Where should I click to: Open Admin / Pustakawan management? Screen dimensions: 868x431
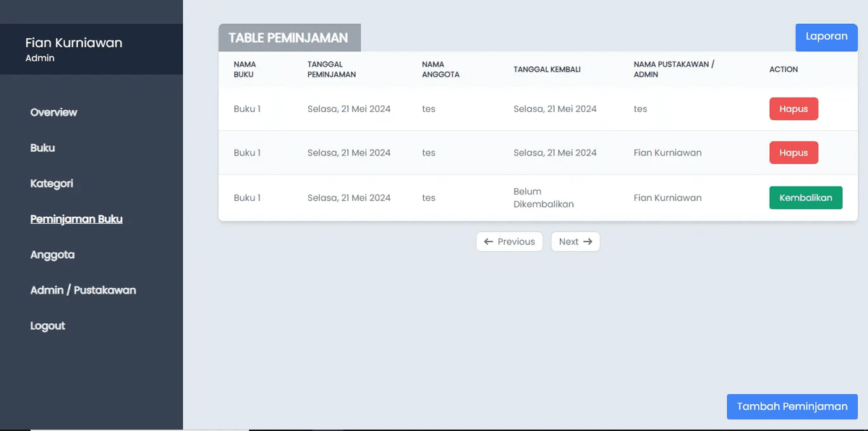coord(83,290)
